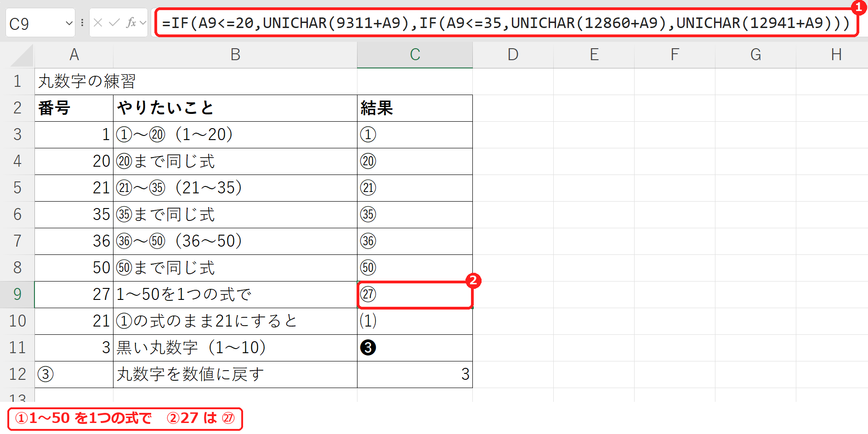Click the Enter checkmark formula bar icon

click(114, 23)
